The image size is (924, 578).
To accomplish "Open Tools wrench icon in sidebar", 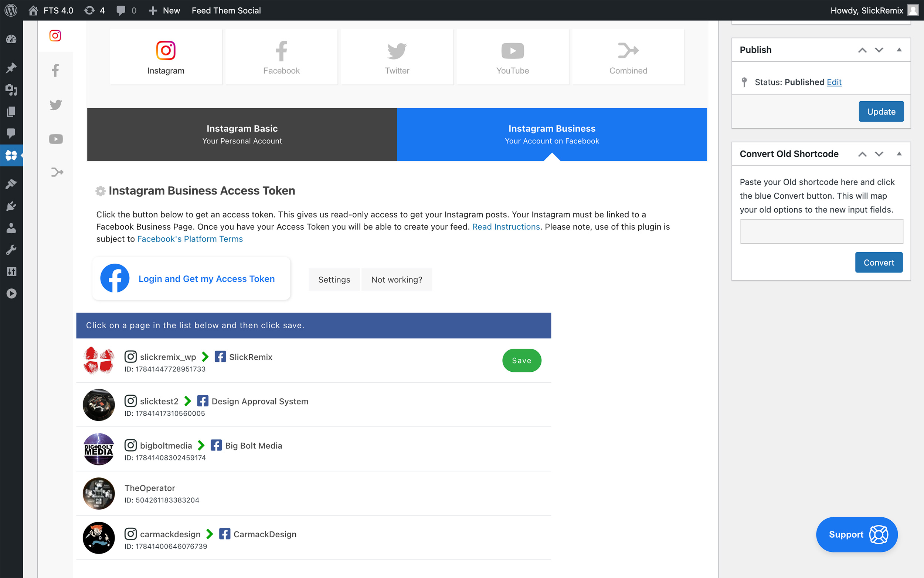I will (11, 250).
